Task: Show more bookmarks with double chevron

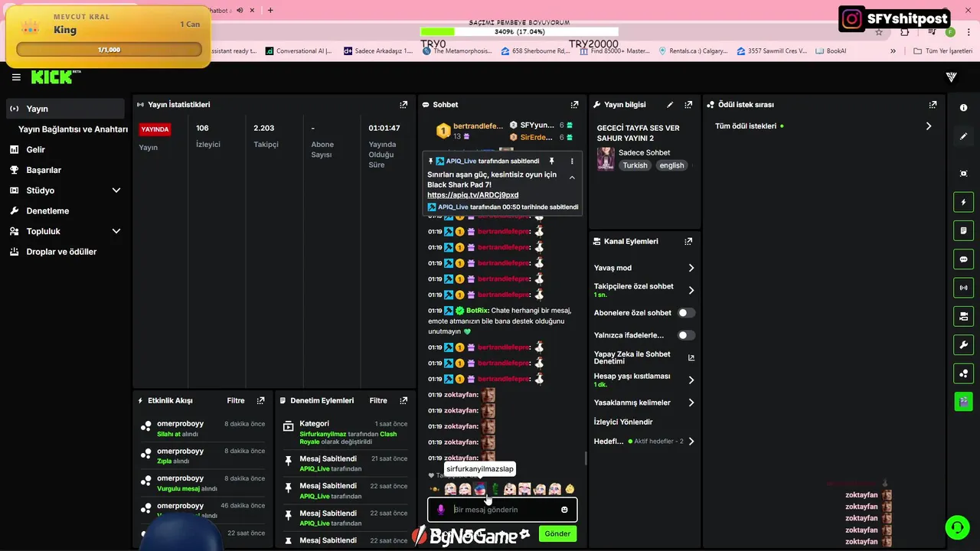Action: [893, 51]
